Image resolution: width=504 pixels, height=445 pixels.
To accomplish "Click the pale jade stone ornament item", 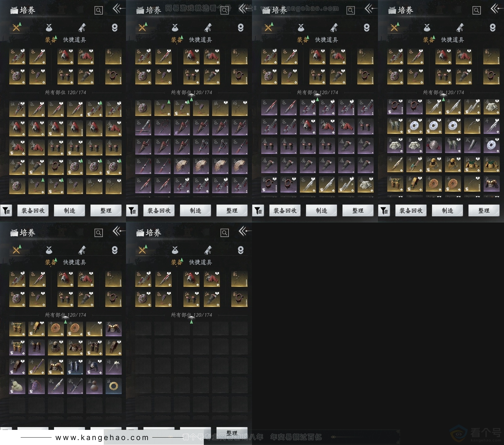I will 17,386.
